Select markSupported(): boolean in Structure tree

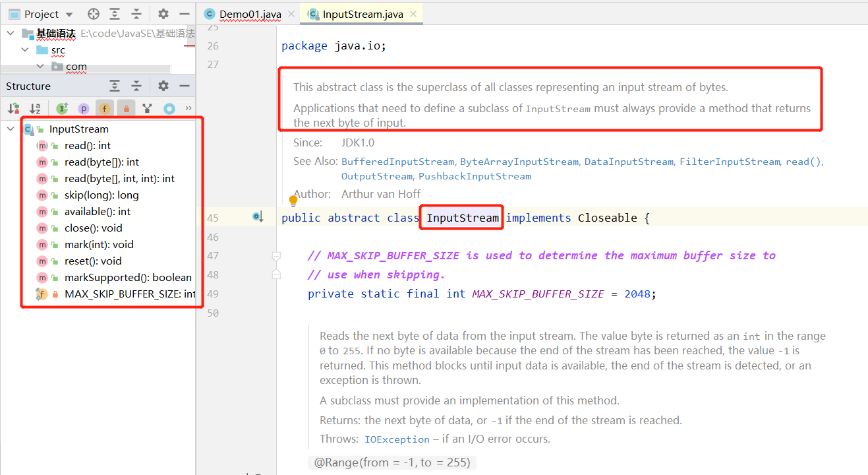[128, 277]
